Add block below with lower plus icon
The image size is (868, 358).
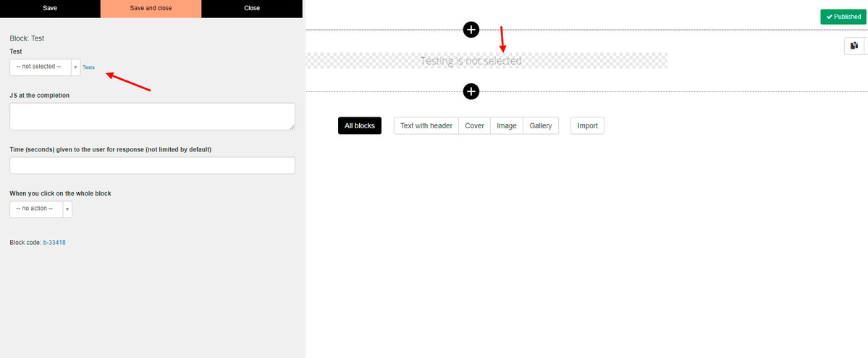click(x=471, y=91)
